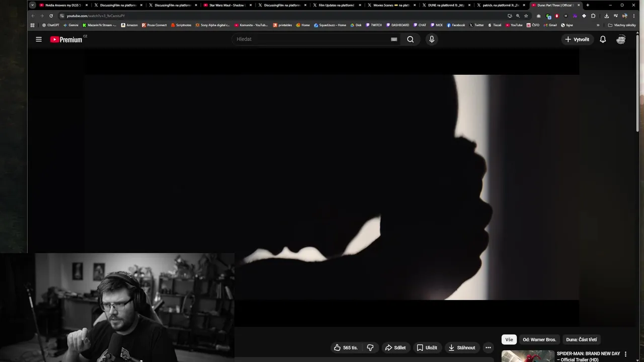Viewport: 644px width, 362px height.
Task: Close the Dune: Part Three tab
Action: coord(579,5)
